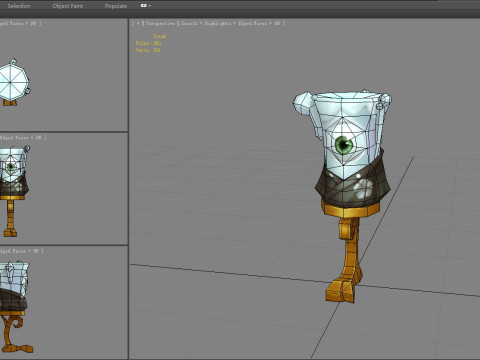Open the Selection ribbon tab
This screenshot has width=480, height=360.
[19, 6]
